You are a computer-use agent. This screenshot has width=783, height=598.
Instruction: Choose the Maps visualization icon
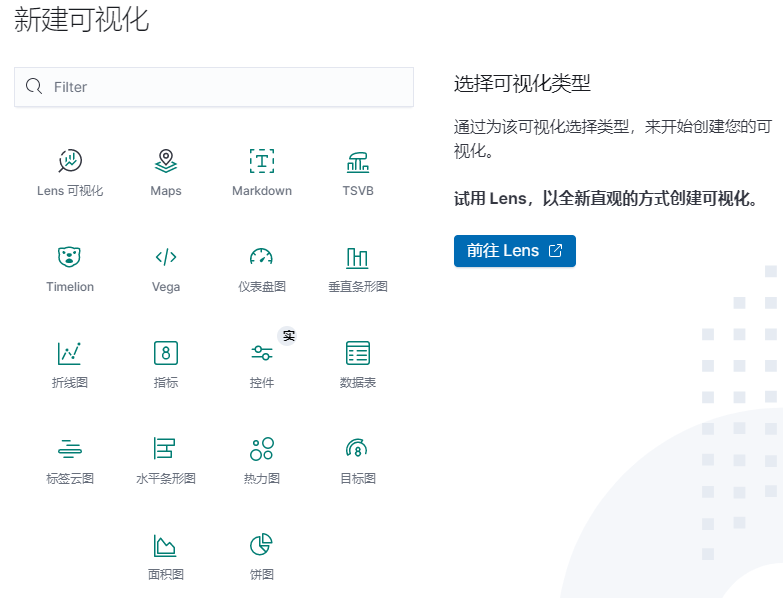166,161
